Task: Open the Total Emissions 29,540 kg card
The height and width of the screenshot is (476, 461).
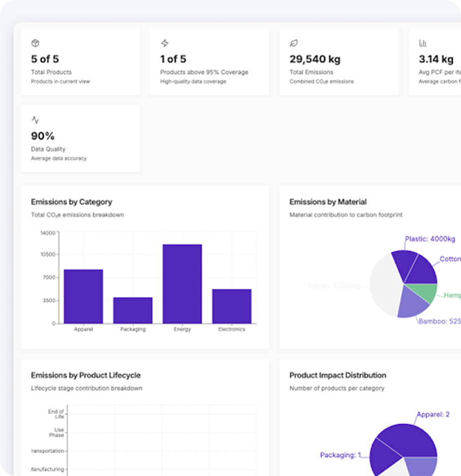Action: pyautogui.click(x=338, y=62)
